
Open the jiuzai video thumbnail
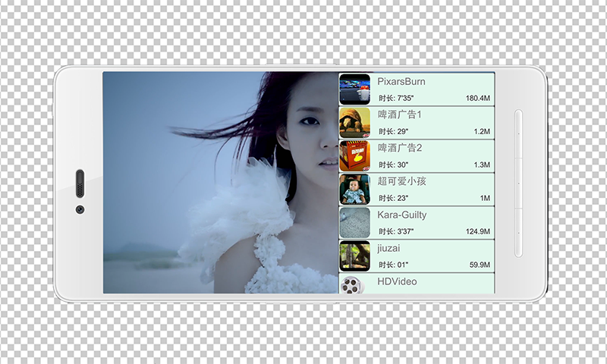354,256
